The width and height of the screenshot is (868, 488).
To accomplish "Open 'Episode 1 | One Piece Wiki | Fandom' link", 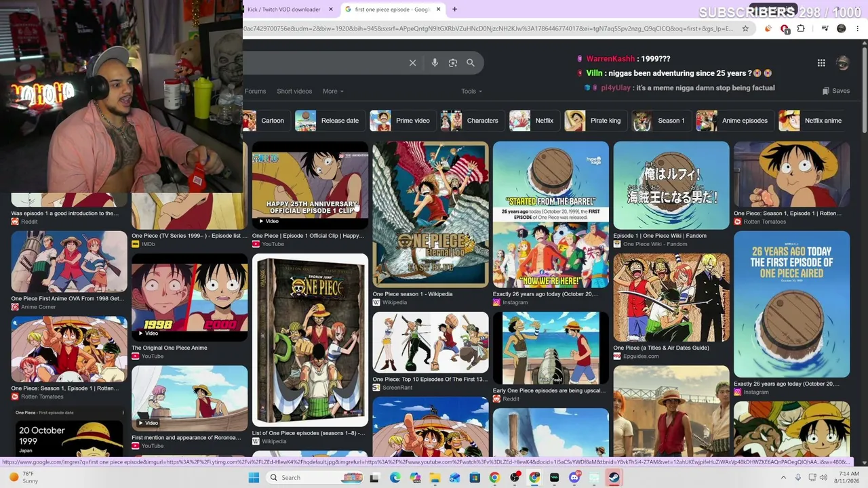I will click(x=660, y=236).
